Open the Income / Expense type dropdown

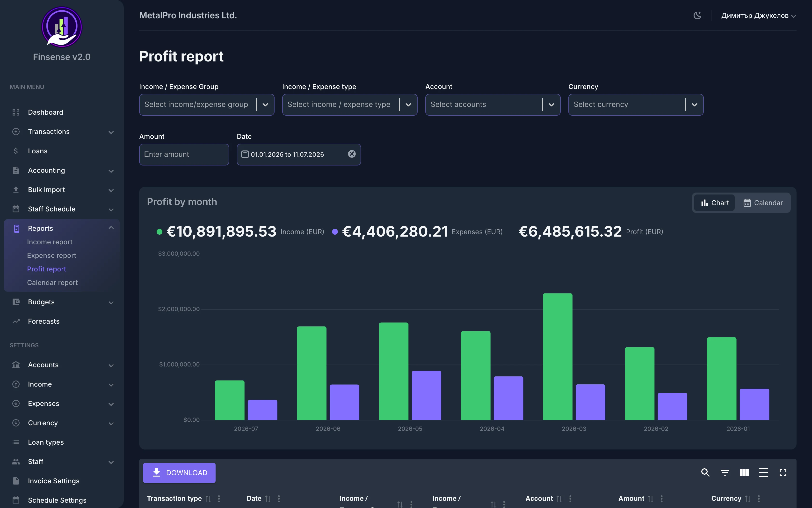pyautogui.click(x=350, y=105)
